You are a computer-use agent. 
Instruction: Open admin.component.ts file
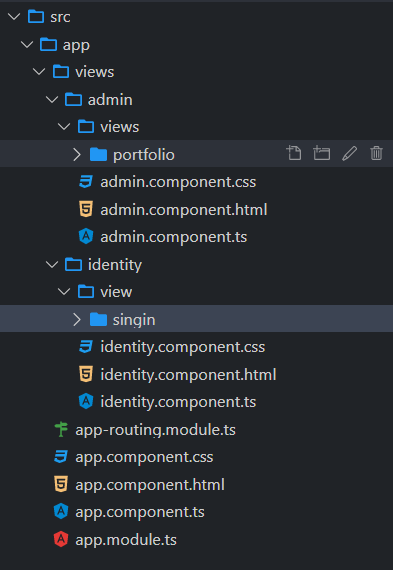[x=174, y=237]
